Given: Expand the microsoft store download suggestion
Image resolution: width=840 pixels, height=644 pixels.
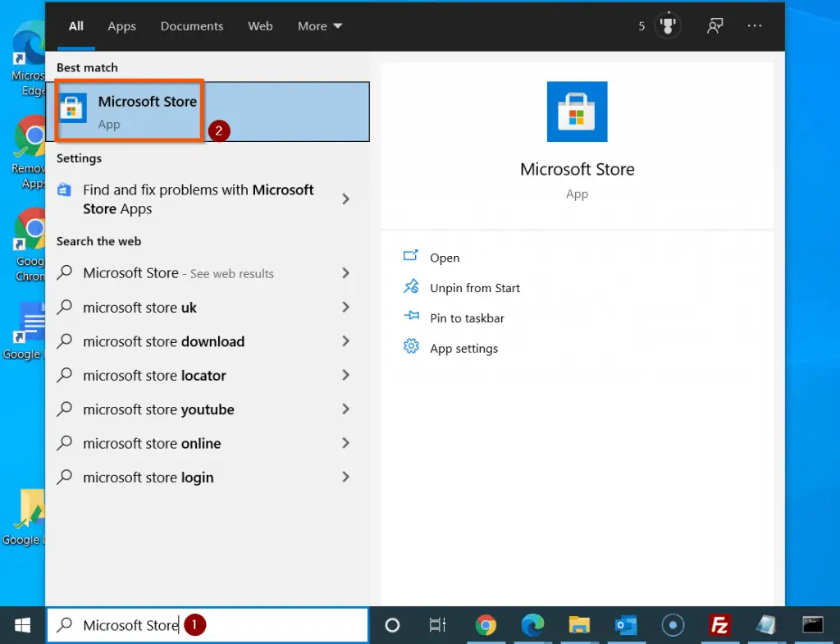Looking at the screenshot, I should pos(345,341).
